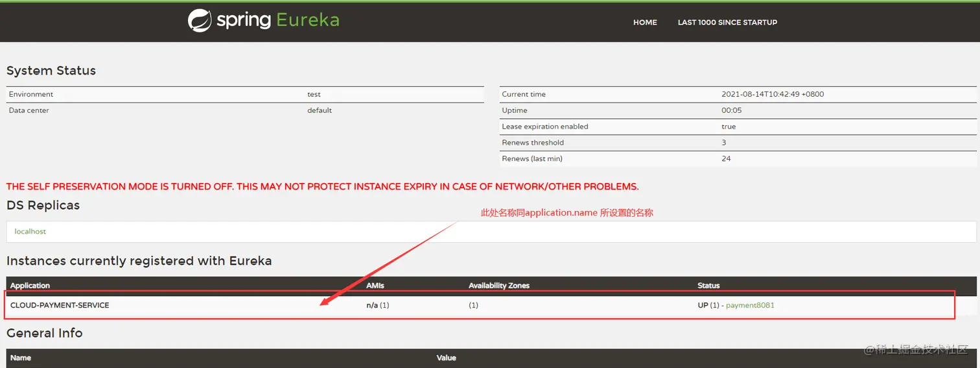The image size is (980, 368).
Task: Select renews last min value 24
Action: click(x=726, y=159)
